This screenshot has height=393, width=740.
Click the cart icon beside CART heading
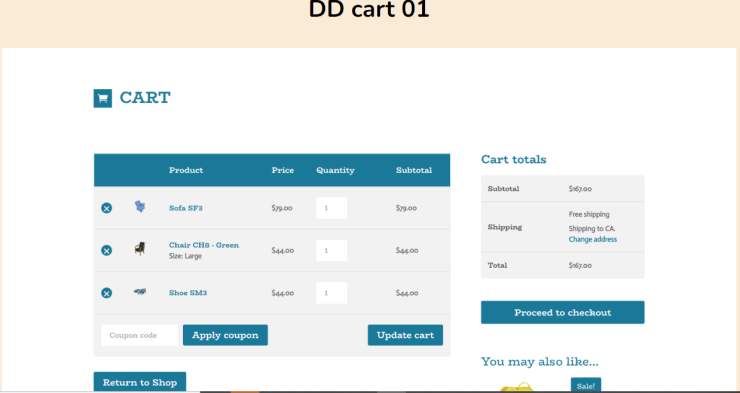click(x=103, y=98)
